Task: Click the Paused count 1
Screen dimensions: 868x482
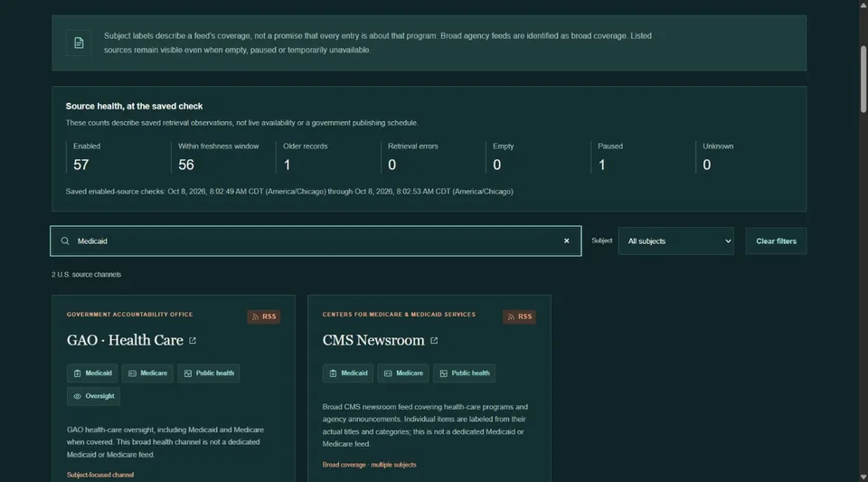Action: point(602,165)
